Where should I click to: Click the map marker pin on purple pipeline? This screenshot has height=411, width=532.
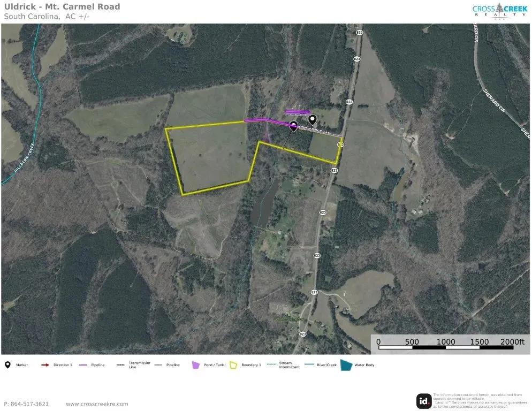(293, 126)
